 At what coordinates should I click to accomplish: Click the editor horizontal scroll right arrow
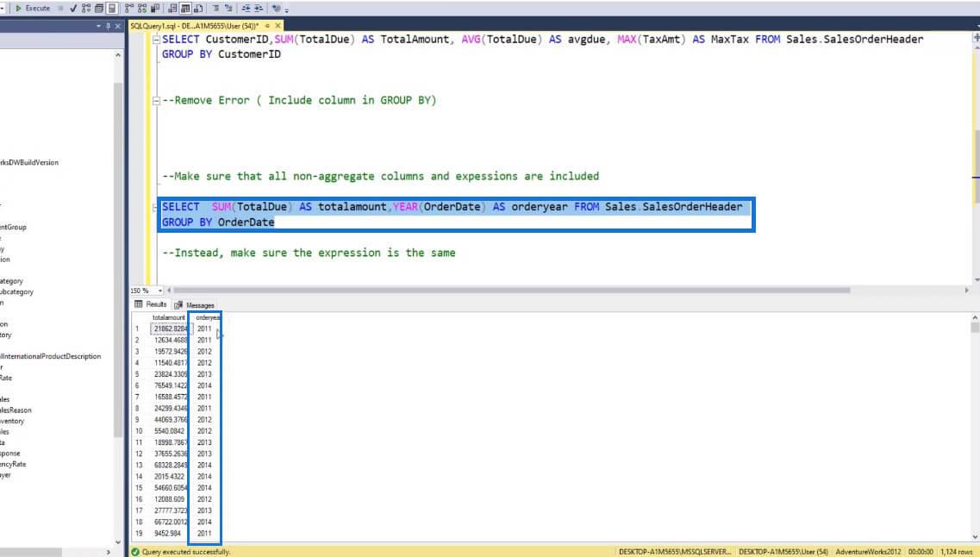tap(967, 291)
